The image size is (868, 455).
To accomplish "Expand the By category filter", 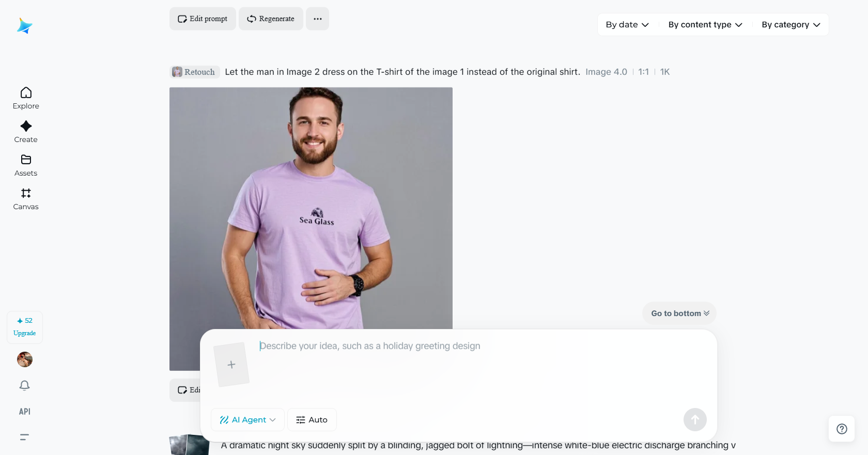I will click(791, 25).
